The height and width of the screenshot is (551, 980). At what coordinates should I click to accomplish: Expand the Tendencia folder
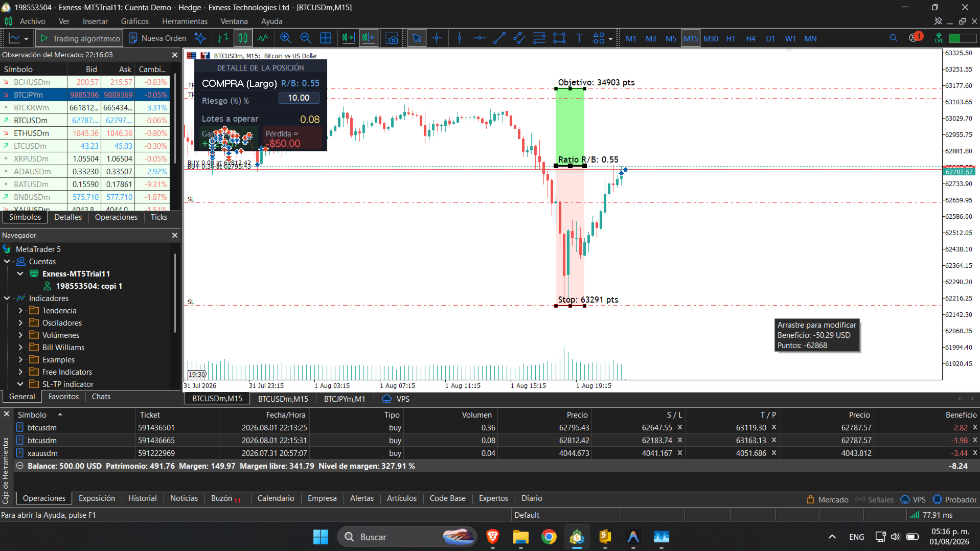[x=20, y=311]
